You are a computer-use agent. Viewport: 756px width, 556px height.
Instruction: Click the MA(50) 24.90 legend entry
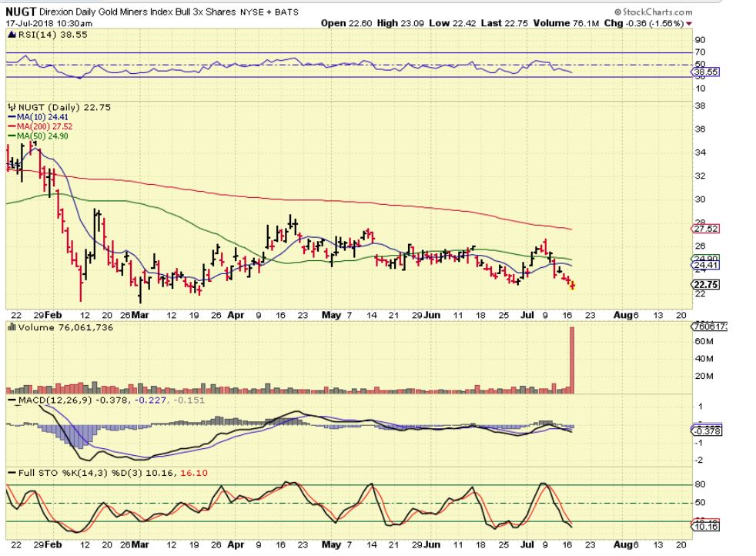(x=42, y=136)
